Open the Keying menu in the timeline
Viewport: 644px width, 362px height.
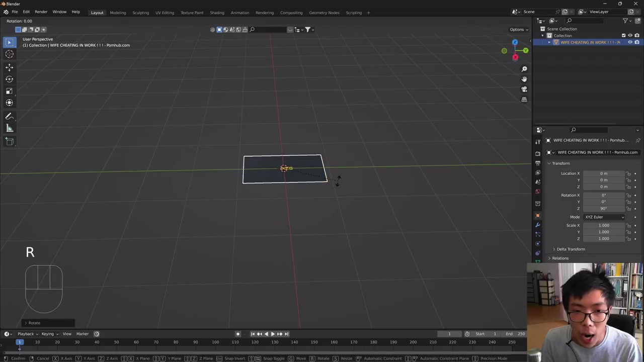(48, 334)
